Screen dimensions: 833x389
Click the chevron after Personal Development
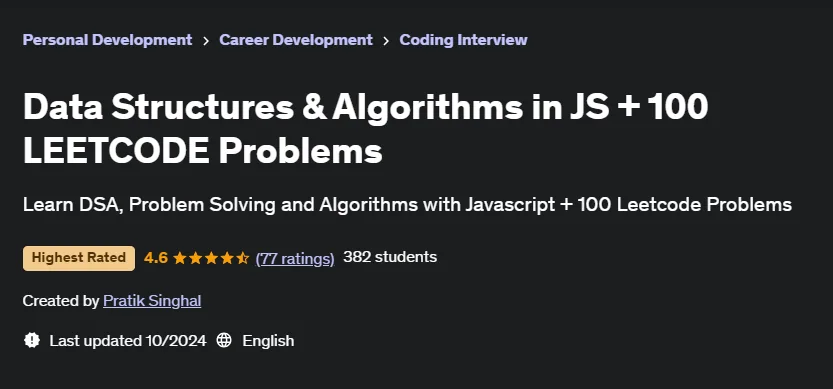pos(206,40)
